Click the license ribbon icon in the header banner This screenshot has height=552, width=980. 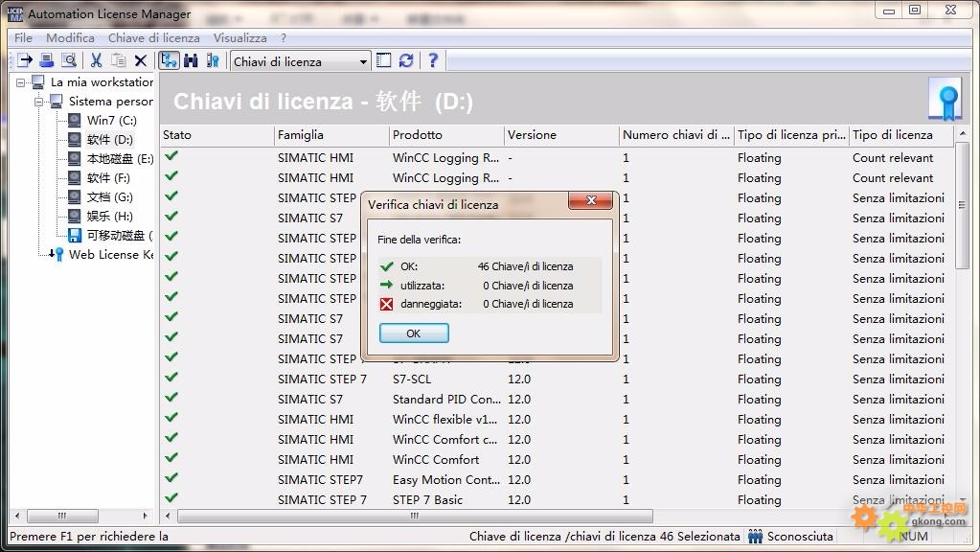click(x=945, y=100)
